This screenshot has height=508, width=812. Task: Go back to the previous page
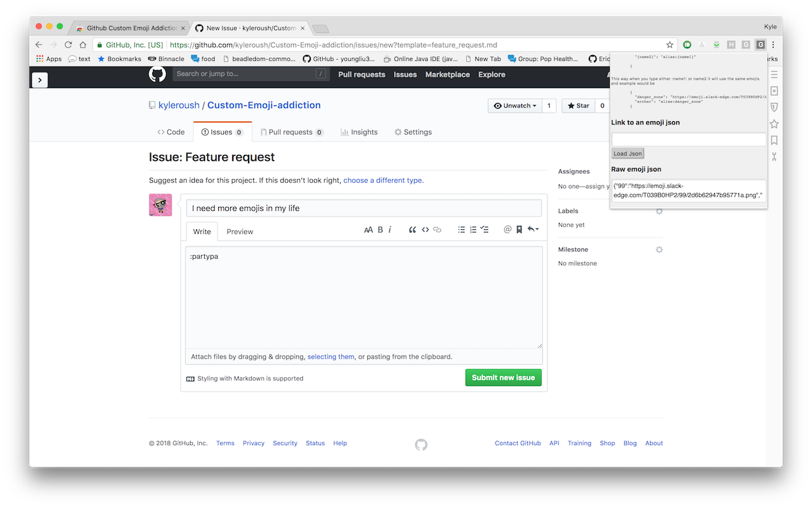coord(39,44)
